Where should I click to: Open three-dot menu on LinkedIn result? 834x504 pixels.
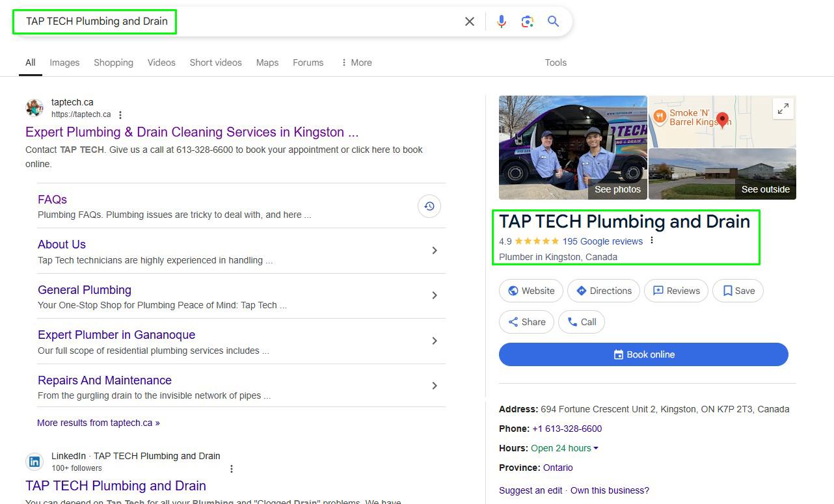(x=232, y=468)
